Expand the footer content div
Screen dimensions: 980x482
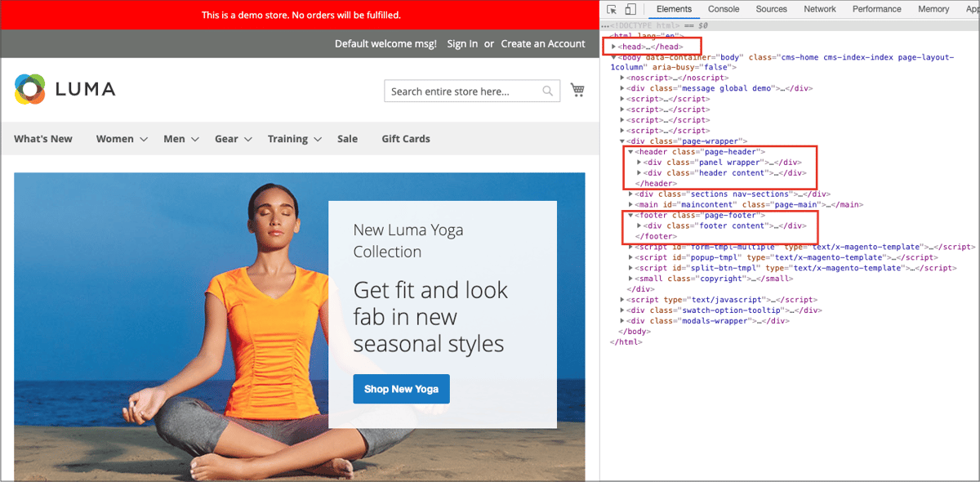pyautogui.click(x=639, y=225)
